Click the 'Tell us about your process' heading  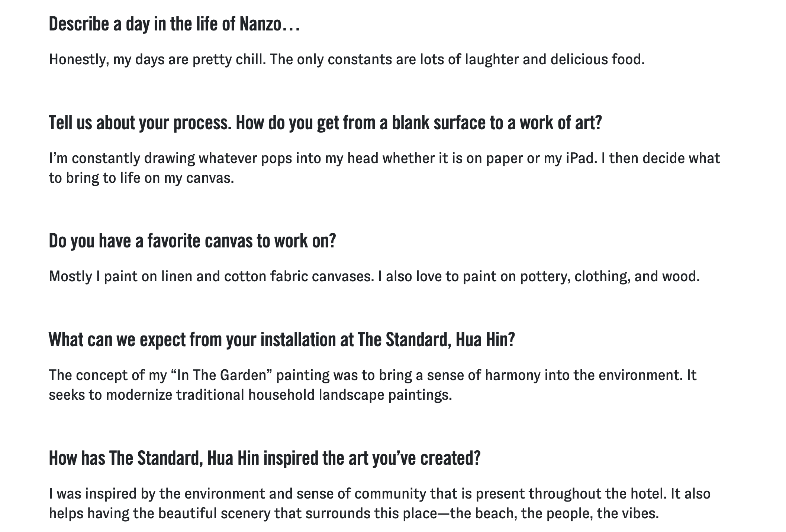click(141, 123)
